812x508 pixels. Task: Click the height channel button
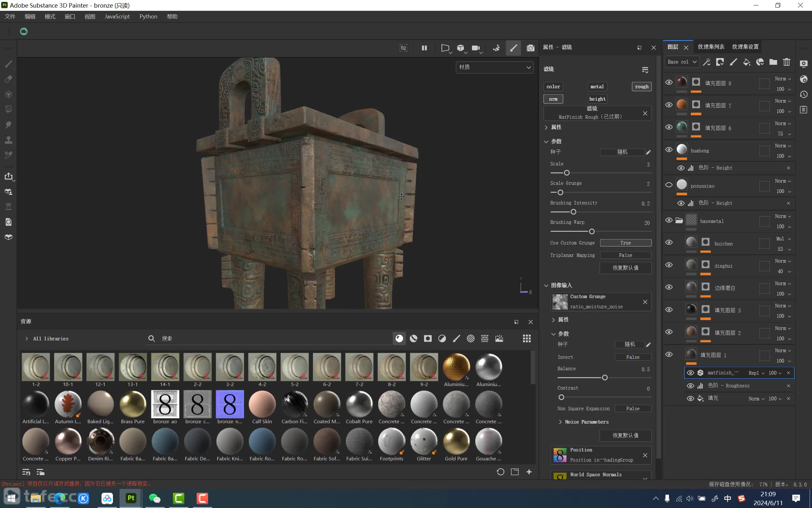click(x=597, y=99)
